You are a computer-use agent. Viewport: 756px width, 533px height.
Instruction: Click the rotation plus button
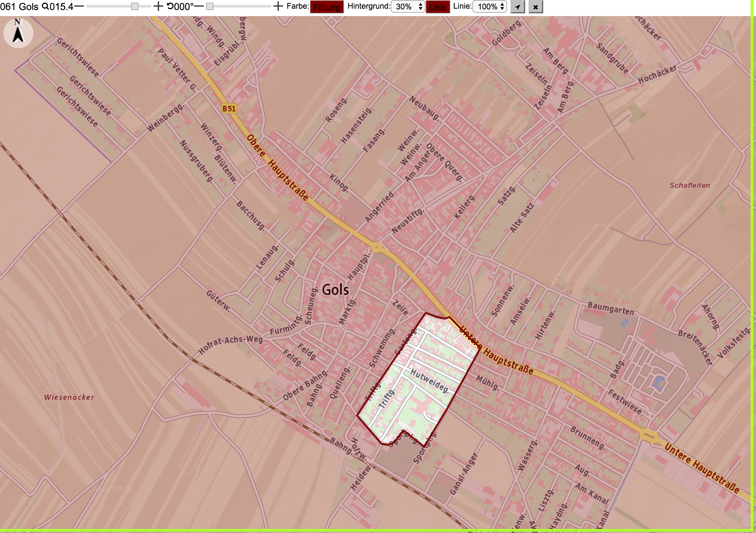pyautogui.click(x=278, y=6)
